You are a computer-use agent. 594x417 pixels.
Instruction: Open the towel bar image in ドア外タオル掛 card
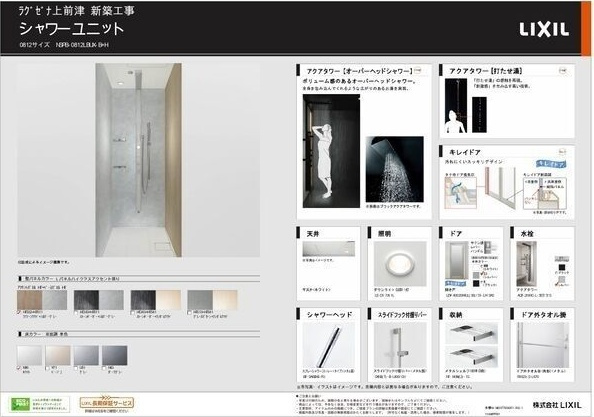tap(542, 345)
